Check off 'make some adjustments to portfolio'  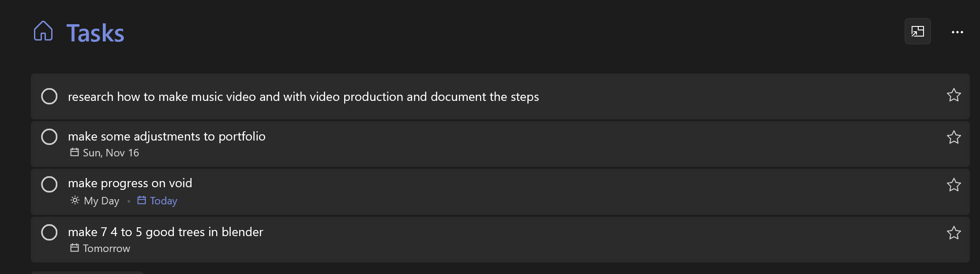[49, 137]
